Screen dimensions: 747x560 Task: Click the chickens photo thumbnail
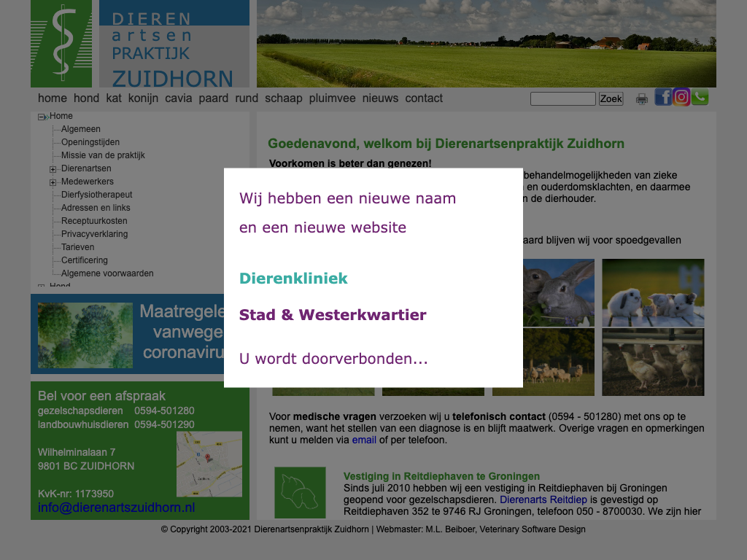point(653,362)
